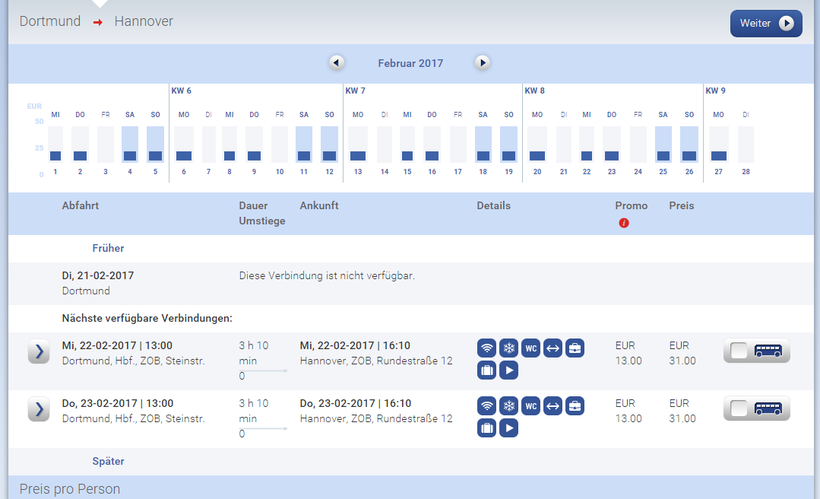Click the play media icon in the second connection
820x499 pixels.
click(509, 428)
